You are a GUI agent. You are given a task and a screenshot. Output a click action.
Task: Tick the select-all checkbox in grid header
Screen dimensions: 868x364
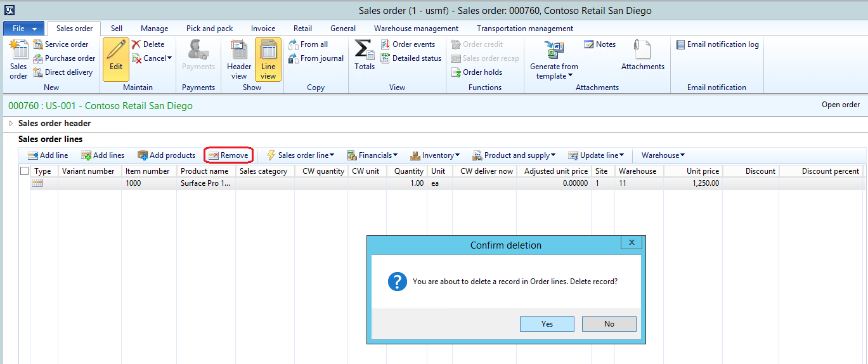pos(25,171)
